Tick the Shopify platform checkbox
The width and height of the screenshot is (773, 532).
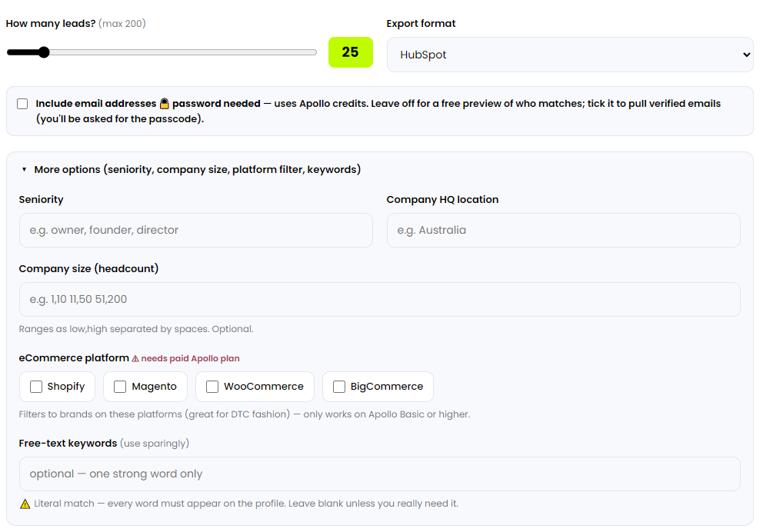coord(36,387)
